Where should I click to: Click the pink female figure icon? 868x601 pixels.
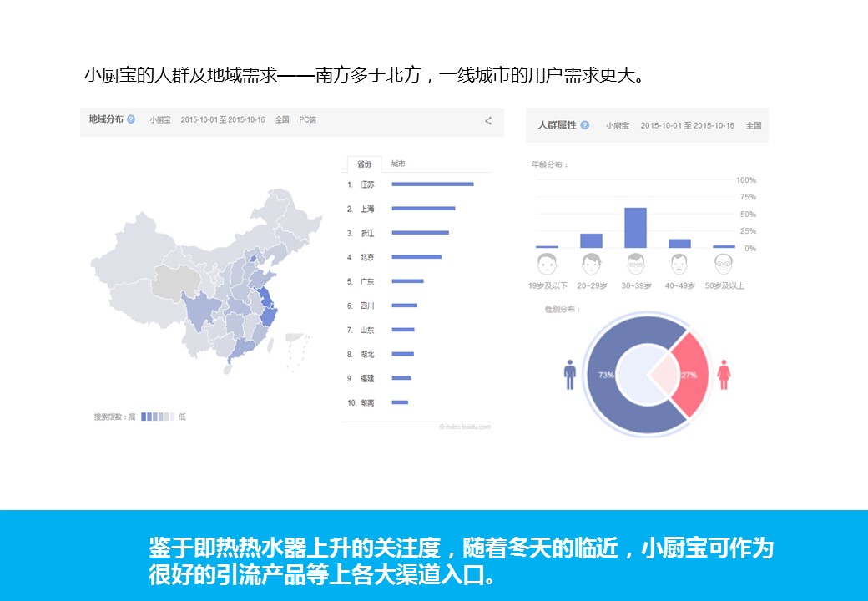[x=724, y=375]
